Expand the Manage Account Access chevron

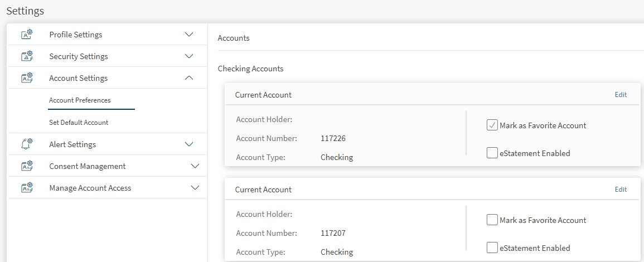(x=195, y=188)
